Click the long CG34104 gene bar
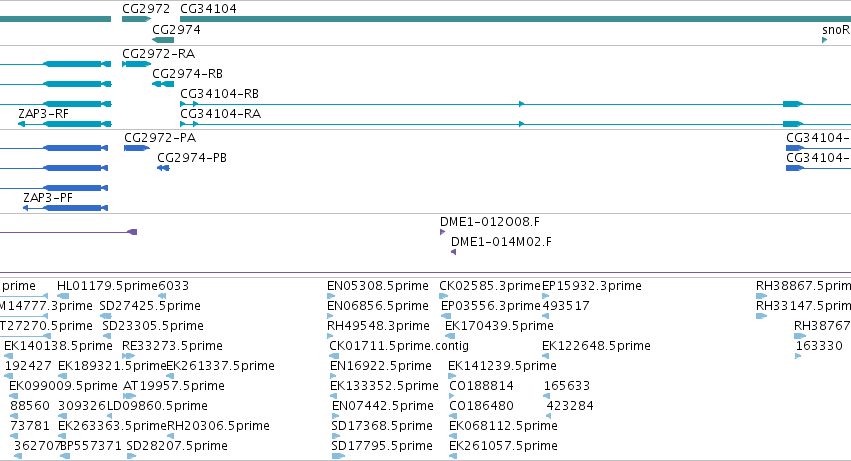 click(516, 19)
